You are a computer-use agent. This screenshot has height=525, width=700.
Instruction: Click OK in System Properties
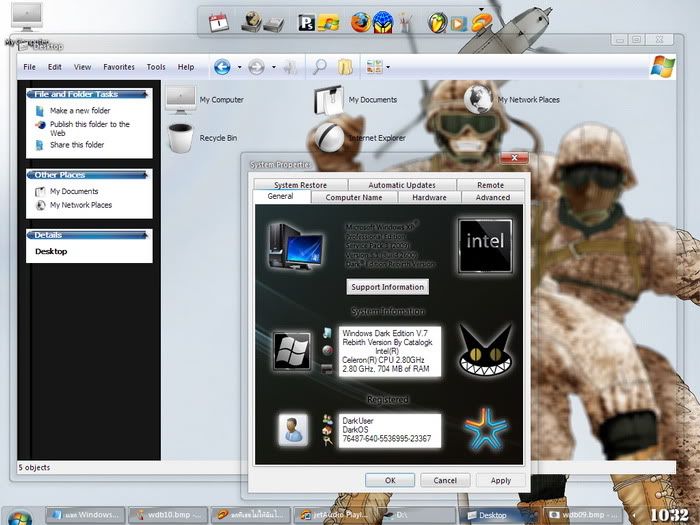pyautogui.click(x=390, y=480)
